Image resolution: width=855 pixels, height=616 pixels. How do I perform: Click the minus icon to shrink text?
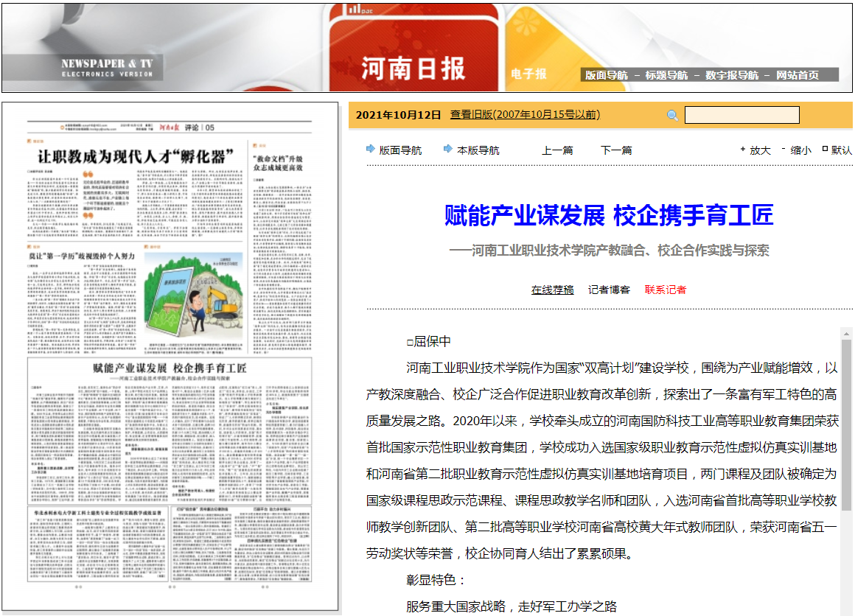(x=784, y=150)
